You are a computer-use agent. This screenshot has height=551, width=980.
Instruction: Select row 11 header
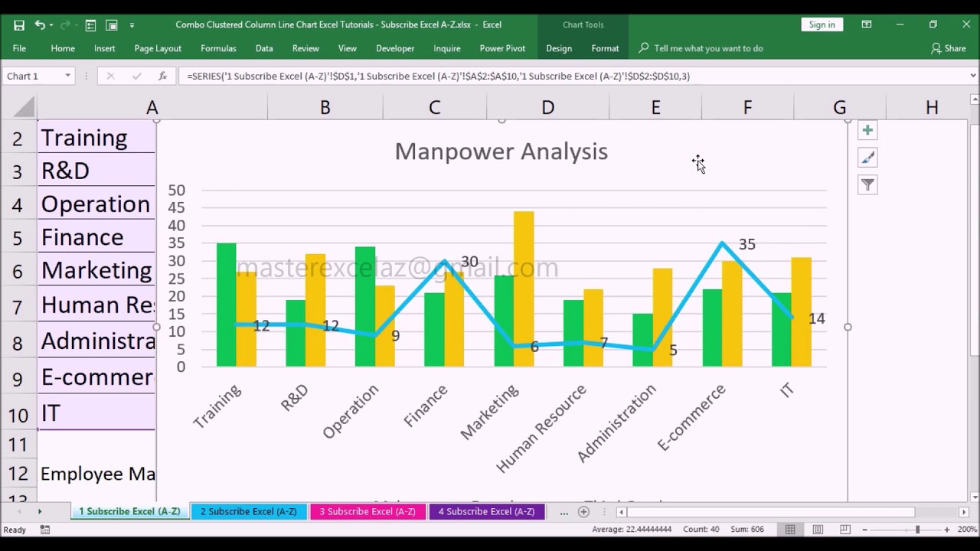coord(18,444)
